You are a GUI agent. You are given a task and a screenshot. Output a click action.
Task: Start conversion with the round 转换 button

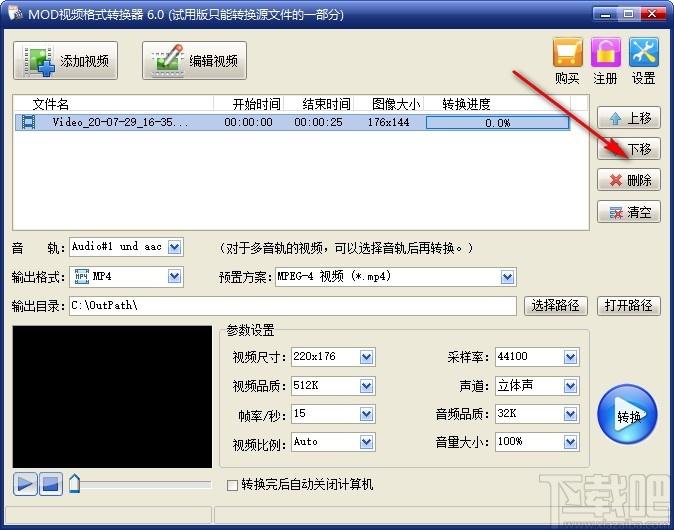coord(627,415)
